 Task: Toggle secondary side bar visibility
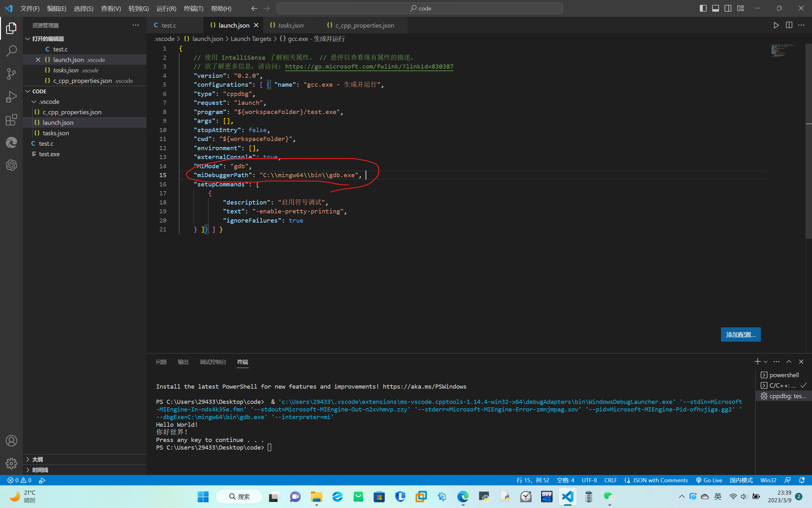[x=728, y=8]
